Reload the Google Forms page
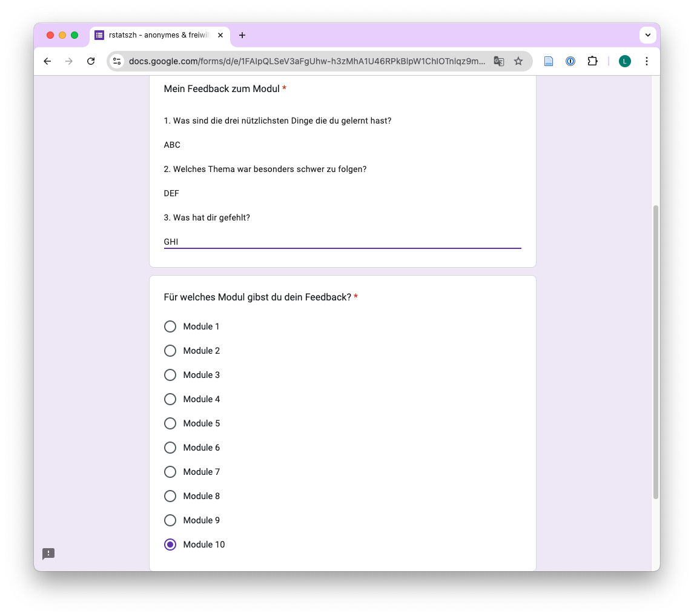This screenshot has height=616, width=694. (x=91, y=61)
